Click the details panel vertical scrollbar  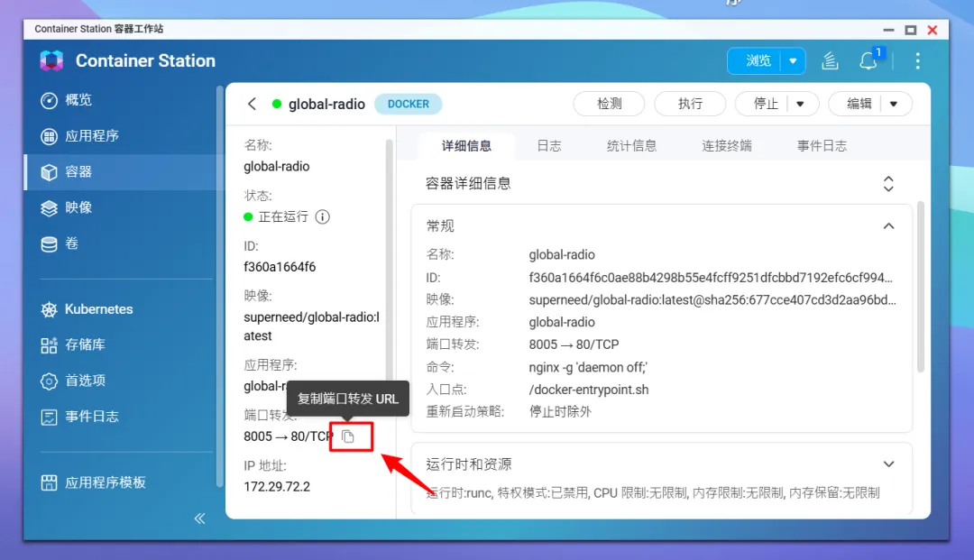pos(921,288)
